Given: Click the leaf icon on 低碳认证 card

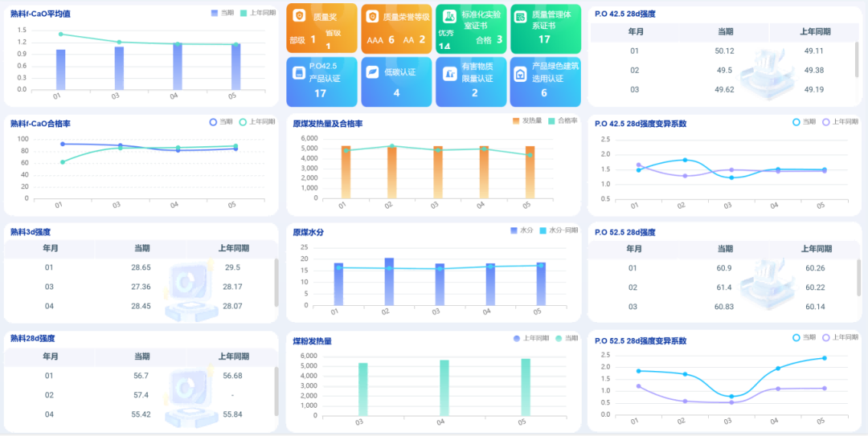Looking at the screenshot, I should pyautogui.click(x=373, y=72).
